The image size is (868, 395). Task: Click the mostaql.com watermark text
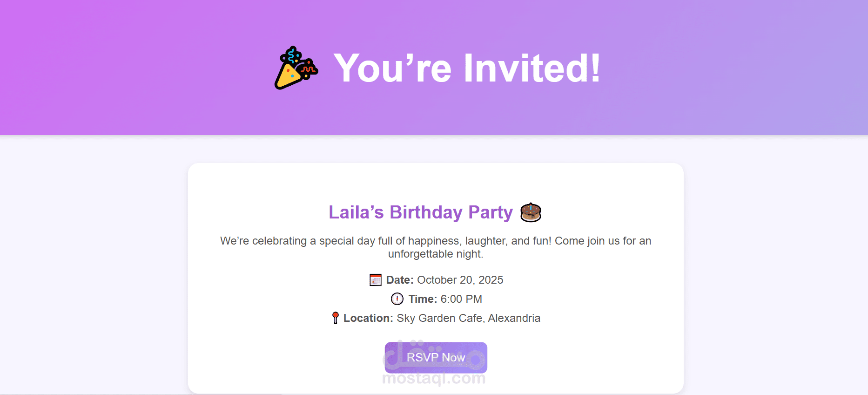(x=433, y=379)
